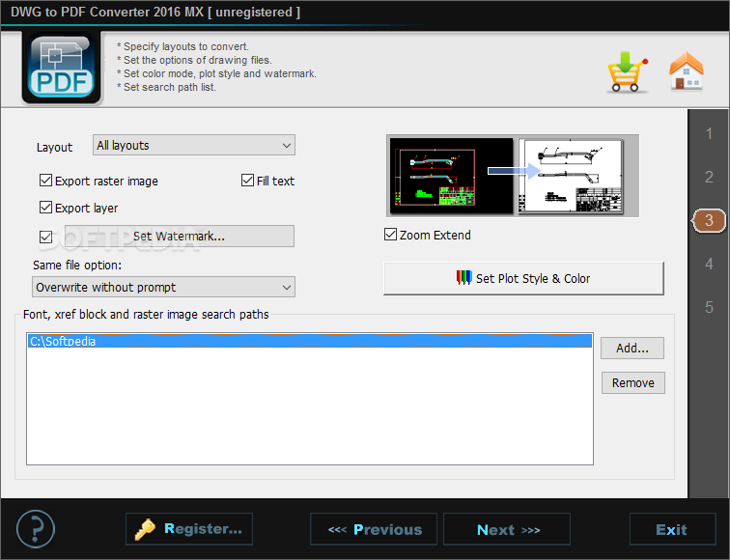Toggle the watermark enable checkbox
This screenshot has width=730, height=560.
(45, 237)
